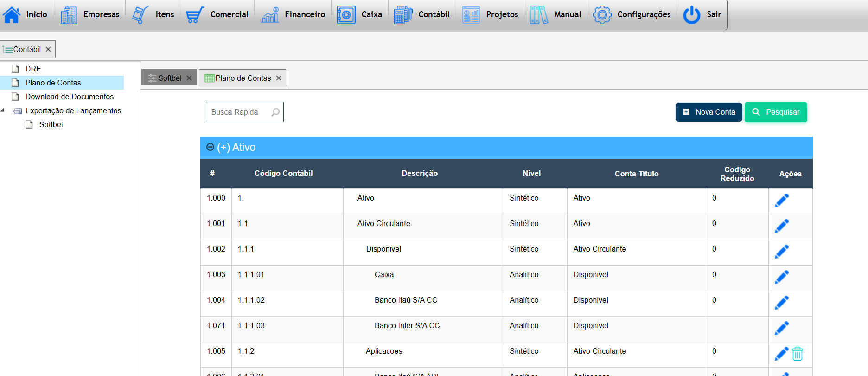Click the Empresas building icon
The image size is (868, 376).
(69, 15)
